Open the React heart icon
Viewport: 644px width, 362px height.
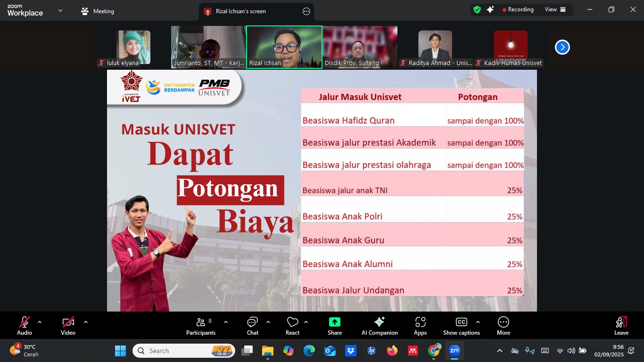click(x=292, y=322)
